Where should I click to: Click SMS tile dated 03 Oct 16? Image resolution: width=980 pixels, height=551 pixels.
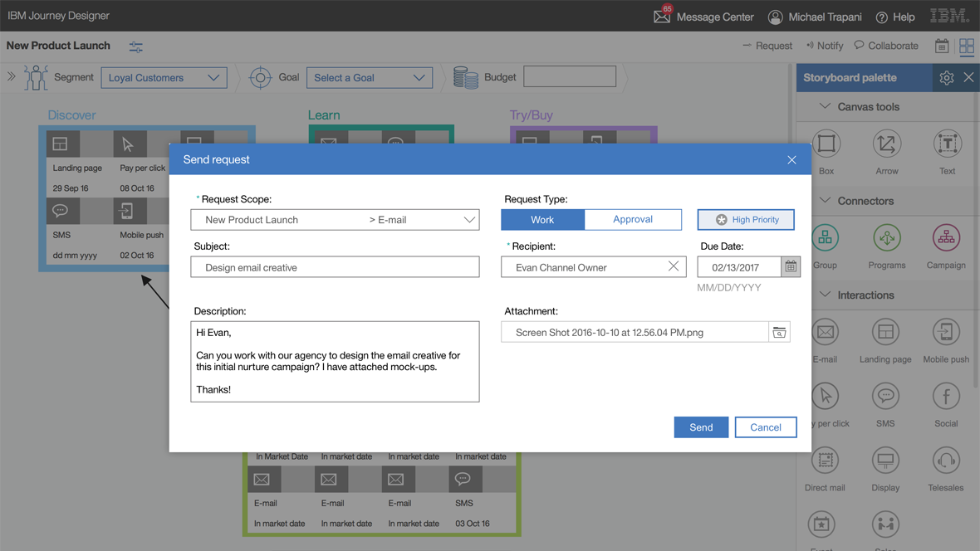coord(483,500)
